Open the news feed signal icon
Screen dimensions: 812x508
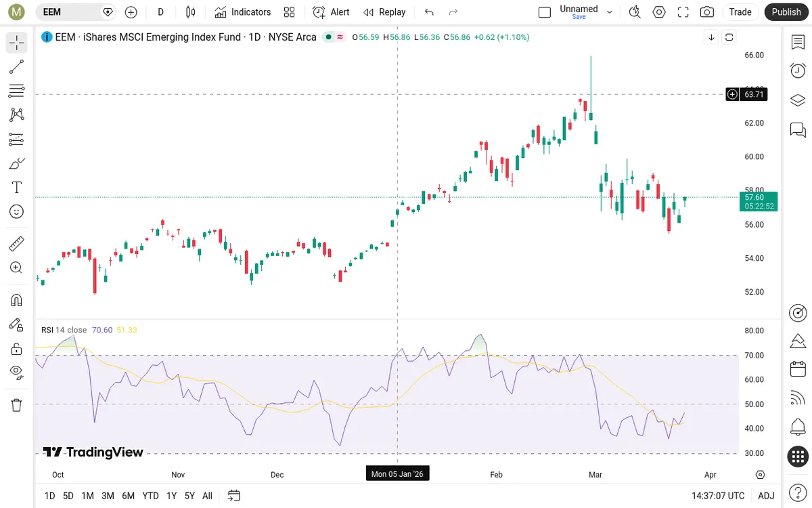tap(798, 398)
